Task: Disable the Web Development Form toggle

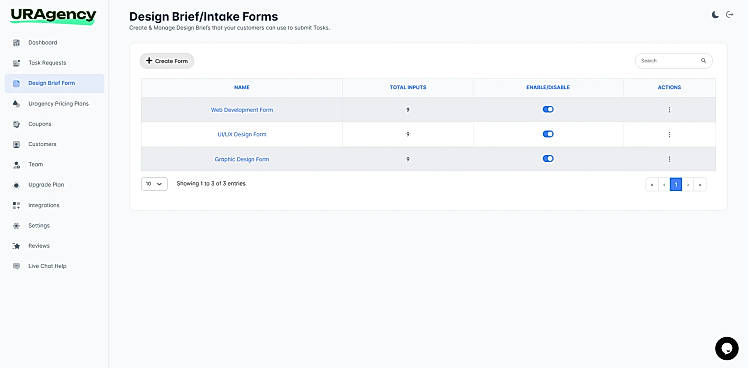Action: [548, 109]
